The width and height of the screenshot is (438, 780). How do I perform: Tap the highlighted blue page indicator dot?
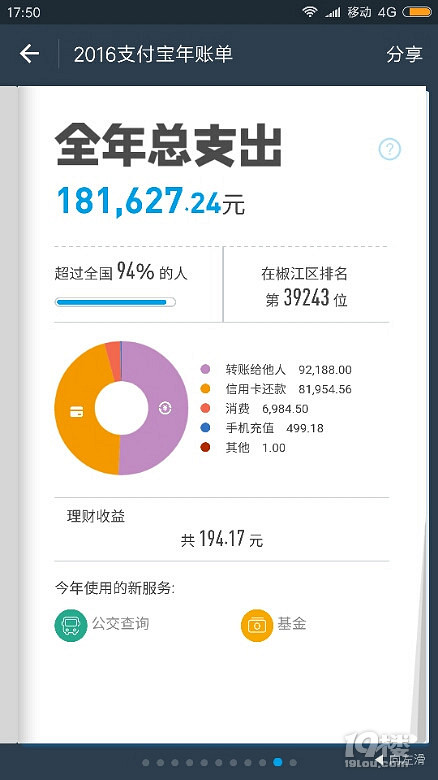click(x=278, y=762)
